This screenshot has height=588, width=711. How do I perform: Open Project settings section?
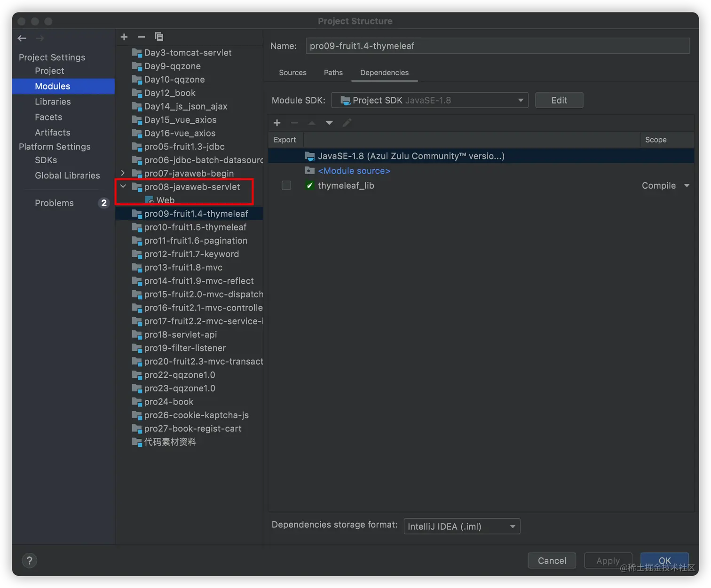[x=49, y=71]
